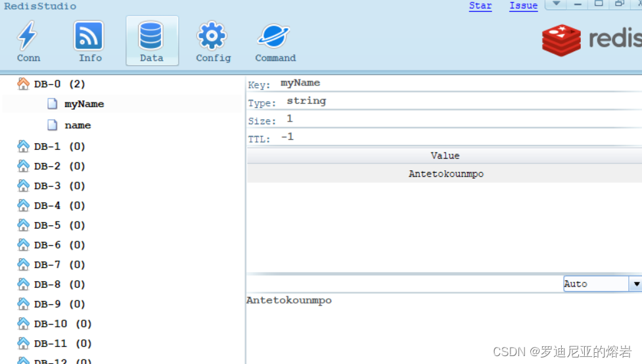Select DB-0 (2) database node
Screen dimensions: 642x364
tap(59, 84)
